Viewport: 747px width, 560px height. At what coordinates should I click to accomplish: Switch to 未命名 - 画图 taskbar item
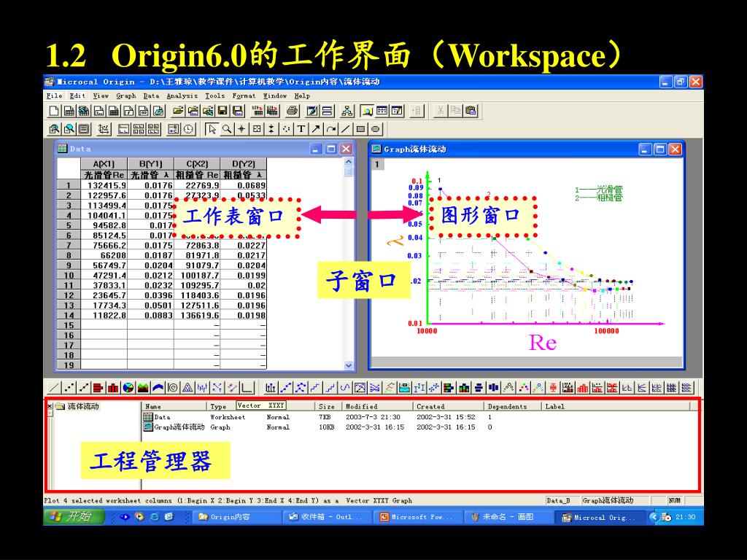pyautogui.click(x=508, y=517)
